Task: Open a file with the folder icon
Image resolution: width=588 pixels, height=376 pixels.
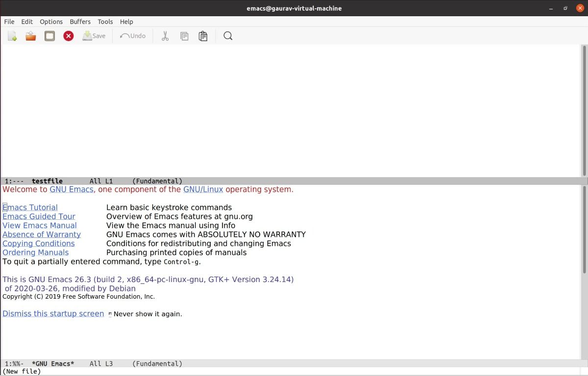Action: 31,36
